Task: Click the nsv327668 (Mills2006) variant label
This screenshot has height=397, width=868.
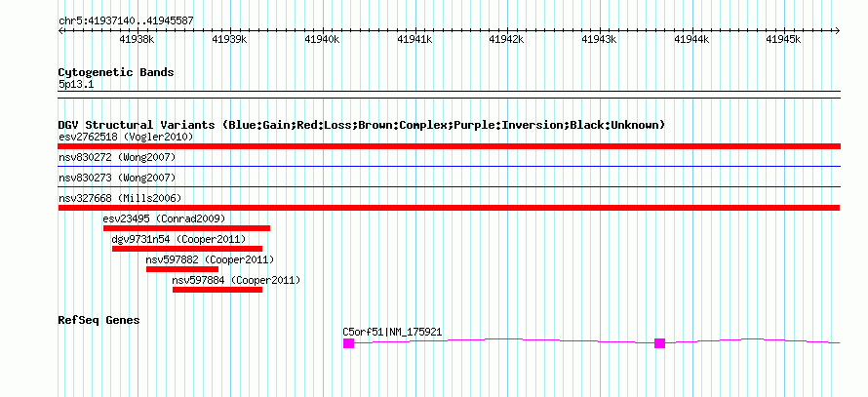Action: [120, 198]
